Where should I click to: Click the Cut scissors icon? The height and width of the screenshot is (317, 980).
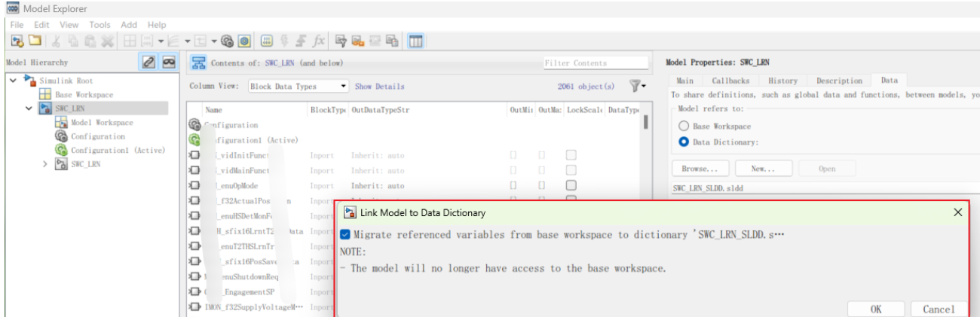pos(56,41)
